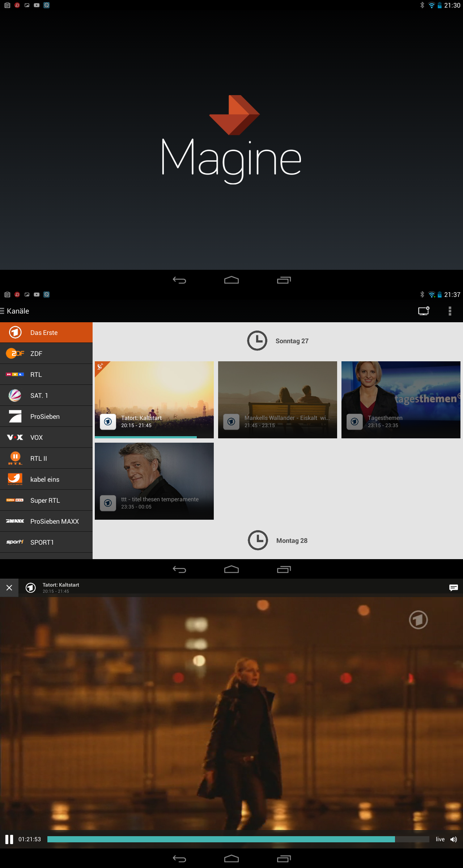Open the chat comments icon
This screenshot has height=868, width=463.
click(453, 588)
